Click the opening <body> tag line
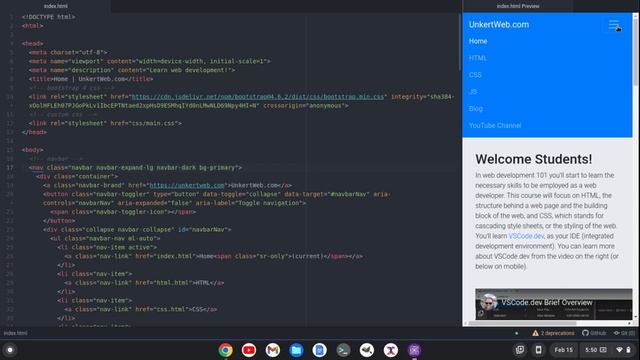 pos(32,150)
